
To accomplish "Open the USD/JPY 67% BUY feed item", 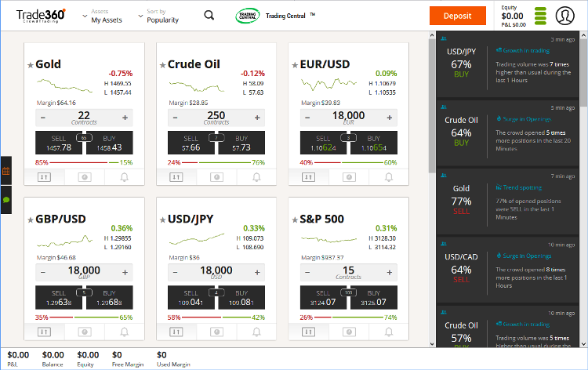I will pos(507,64).
